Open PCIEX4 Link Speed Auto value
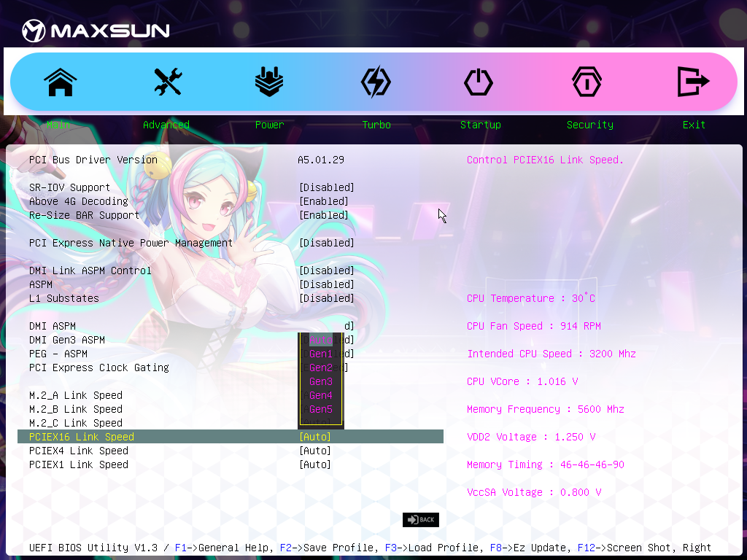 tap(315, 451)
